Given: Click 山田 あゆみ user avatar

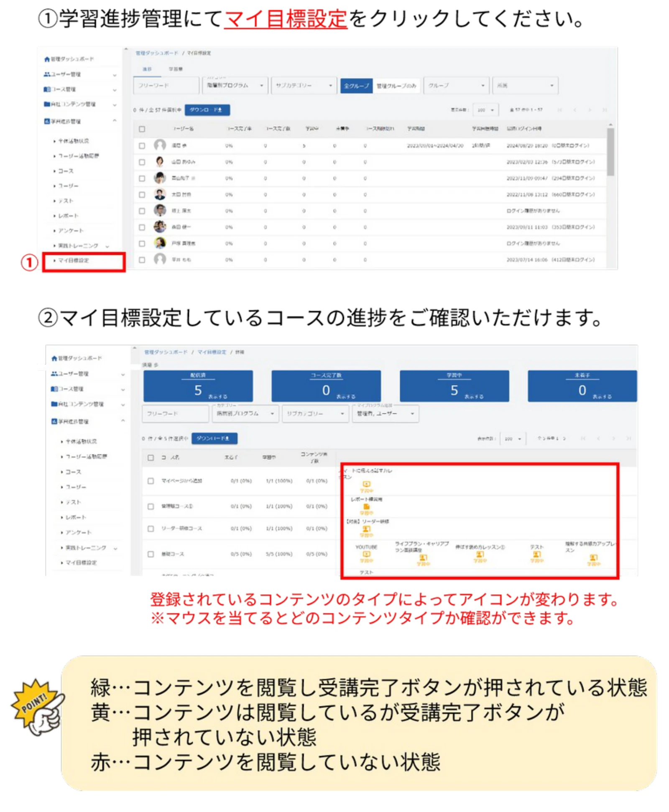Looking at the screenshot, I should click(x=159, y=161).
